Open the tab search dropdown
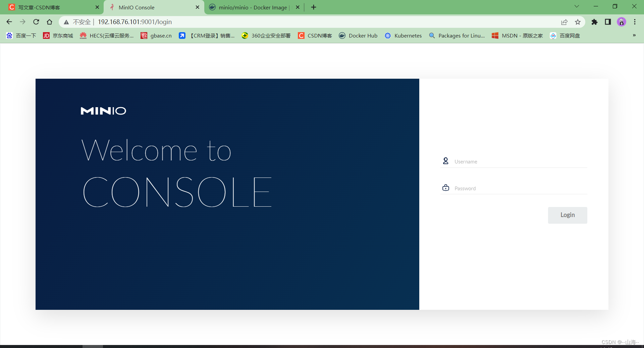The image size is (644, 348). [x=577, y=6]
